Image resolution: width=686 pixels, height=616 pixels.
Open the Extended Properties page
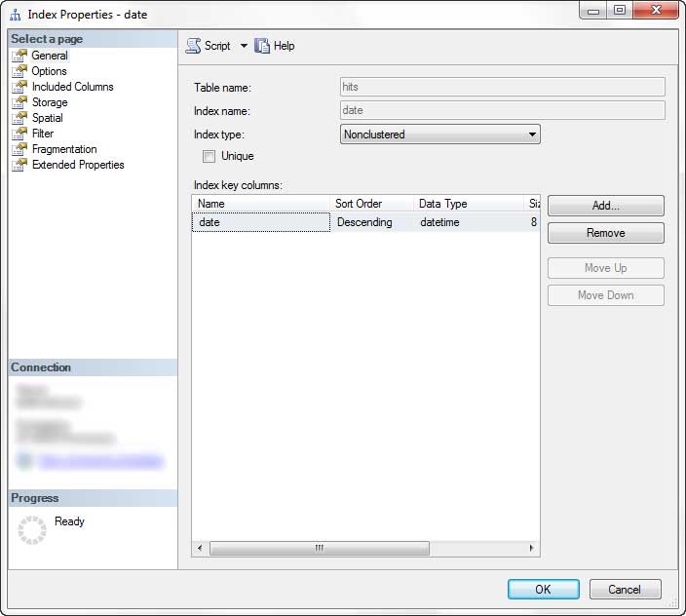click(78, 165)
